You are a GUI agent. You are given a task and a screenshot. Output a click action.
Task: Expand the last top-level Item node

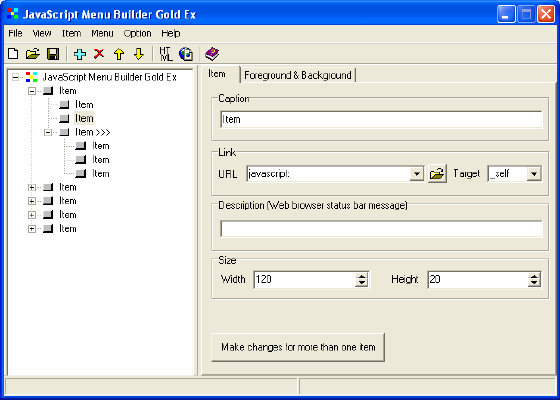click(32, 229)
